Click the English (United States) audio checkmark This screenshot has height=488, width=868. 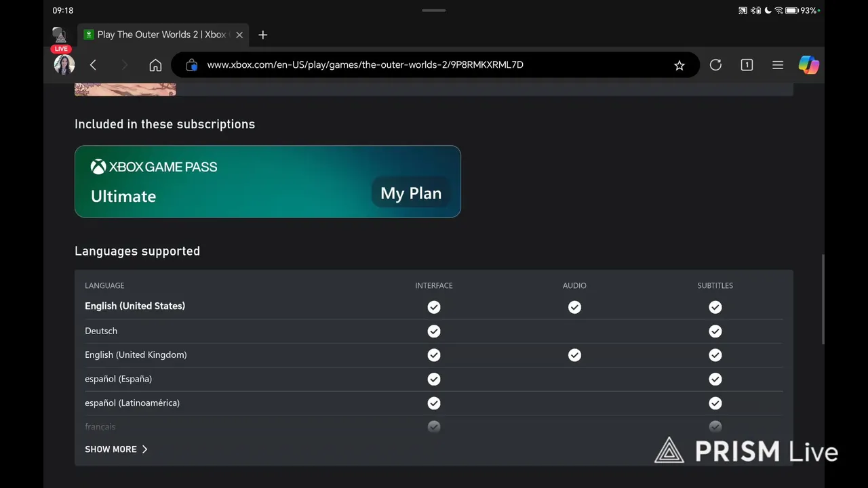point(574,307)
